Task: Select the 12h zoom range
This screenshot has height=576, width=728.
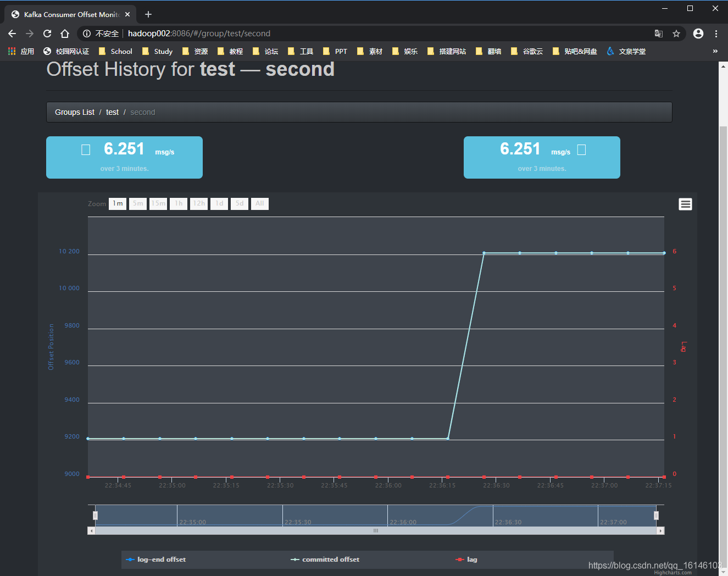Action: [199, 204]
